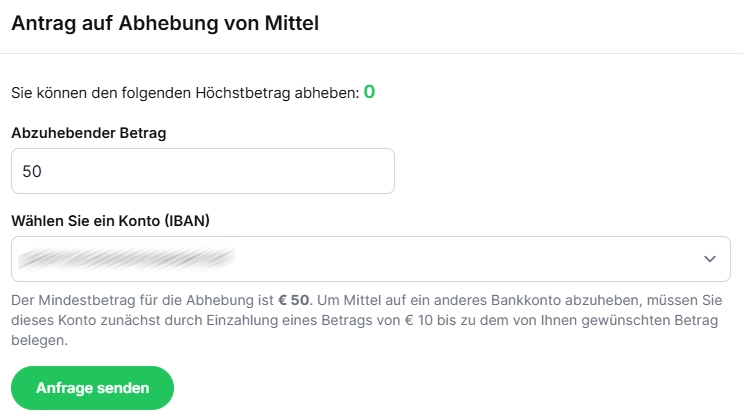Viewport: 743px width, 415px height.
Task: Click the value "50" in the amount field
Action: click(32, 172)
